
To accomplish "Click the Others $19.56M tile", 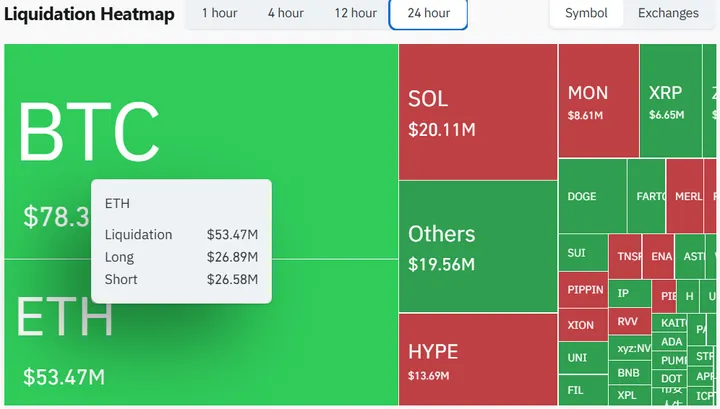I will (477, 246).
